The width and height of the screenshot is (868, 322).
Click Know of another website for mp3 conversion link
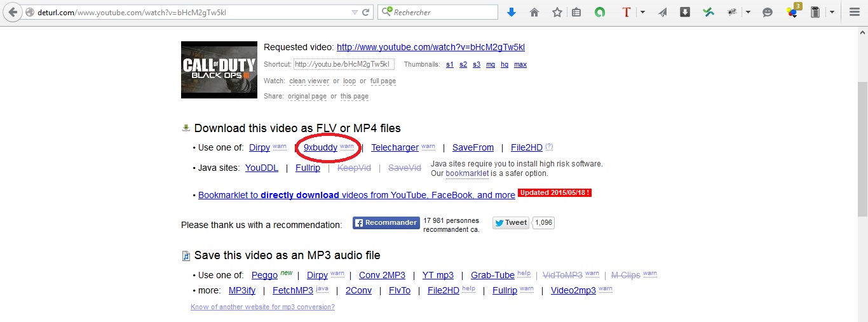262,307
